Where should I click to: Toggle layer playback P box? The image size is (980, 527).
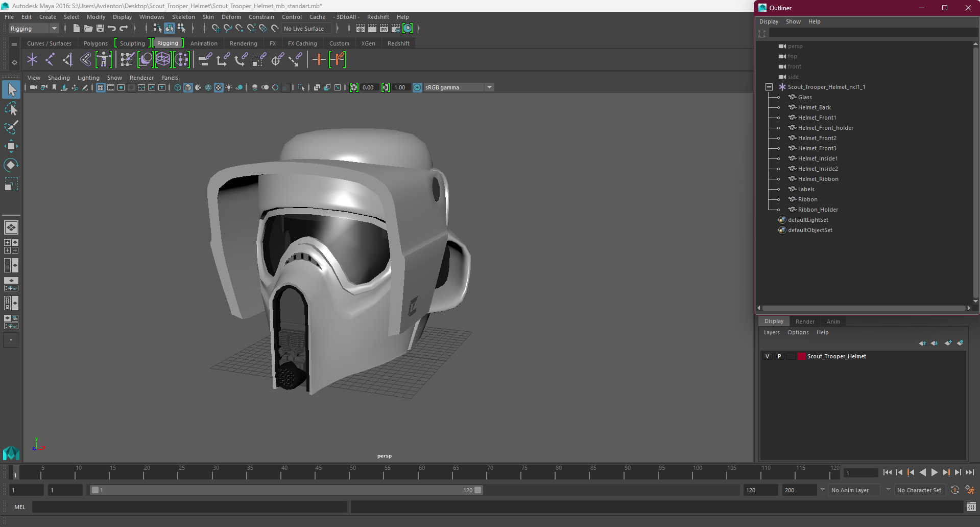click(x=779, y=356)
